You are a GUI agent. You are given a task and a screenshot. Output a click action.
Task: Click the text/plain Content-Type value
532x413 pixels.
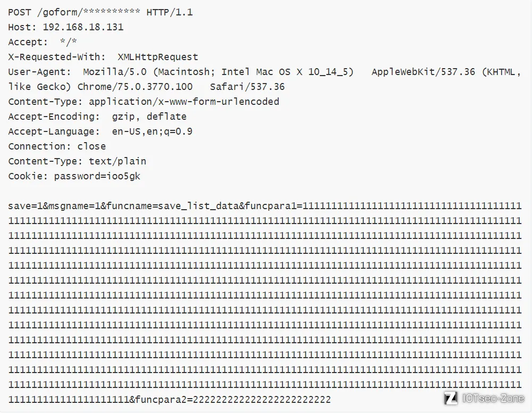(x=118, y=161)
